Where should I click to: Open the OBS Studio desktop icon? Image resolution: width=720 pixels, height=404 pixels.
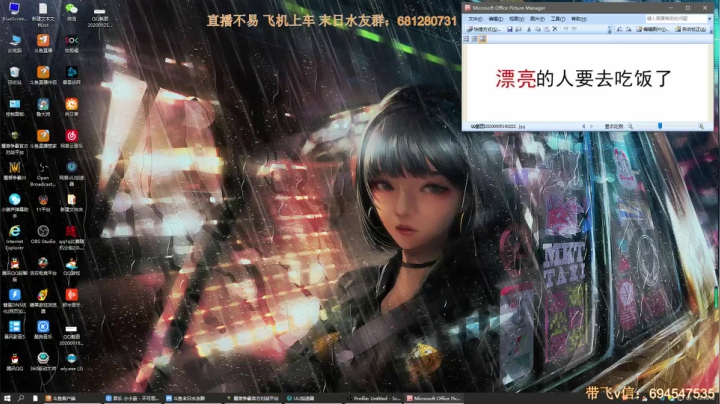click(43, 235)
